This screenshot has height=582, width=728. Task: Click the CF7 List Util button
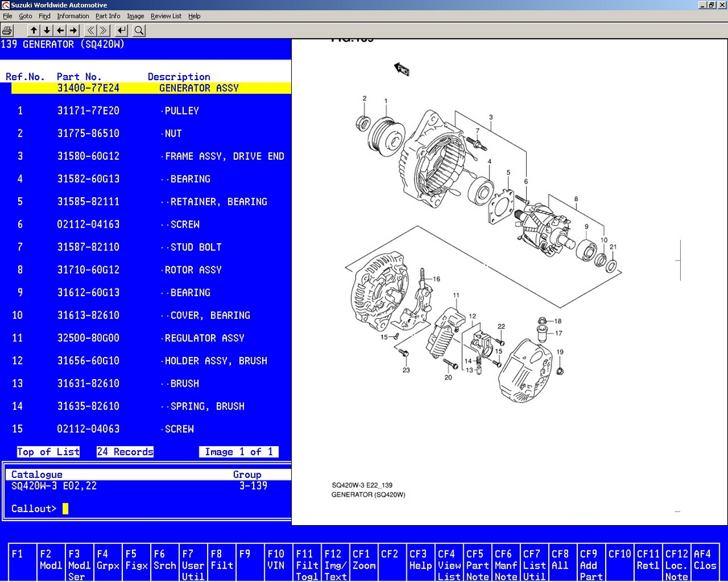coord(534,563)
